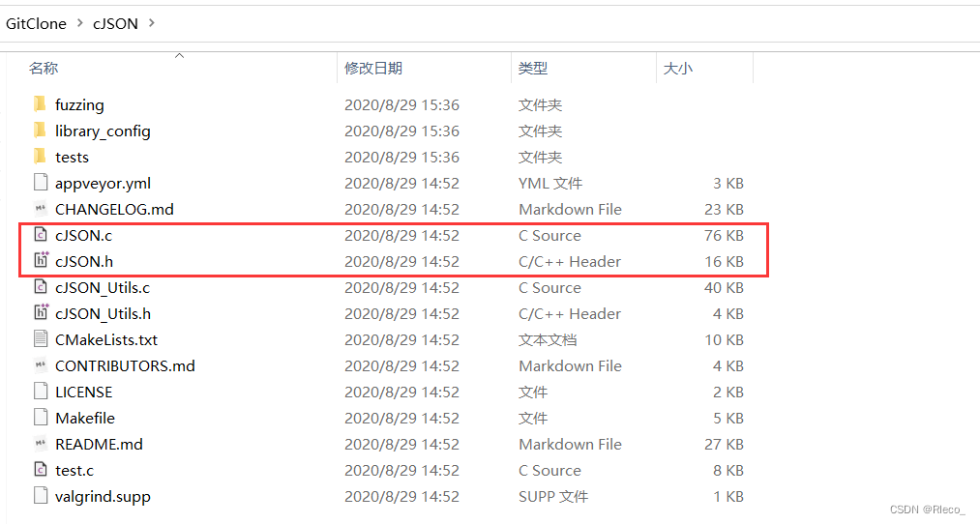980x524 pixels.
Task: Click the README.md markdown icon
Action: click(41, 444)
